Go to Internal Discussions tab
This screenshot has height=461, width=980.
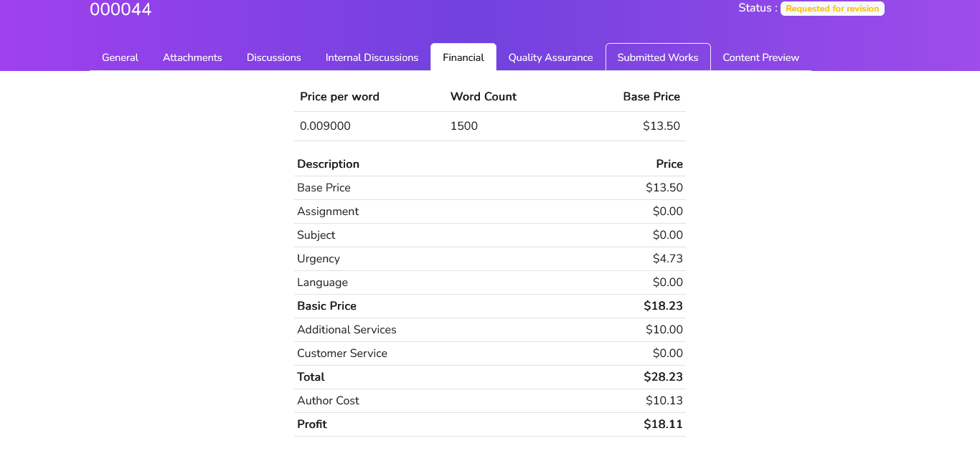372,57
